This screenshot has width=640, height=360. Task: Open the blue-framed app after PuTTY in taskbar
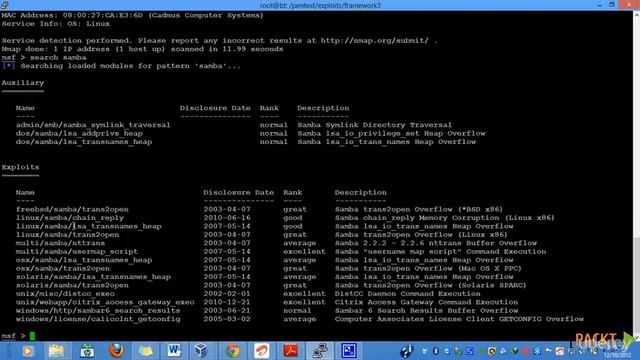(x=349, y=351)
